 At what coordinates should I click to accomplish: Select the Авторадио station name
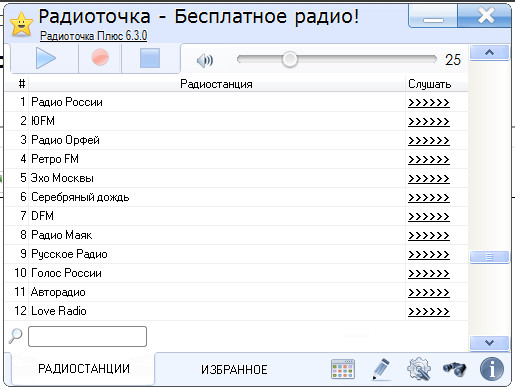click(58, 292)
